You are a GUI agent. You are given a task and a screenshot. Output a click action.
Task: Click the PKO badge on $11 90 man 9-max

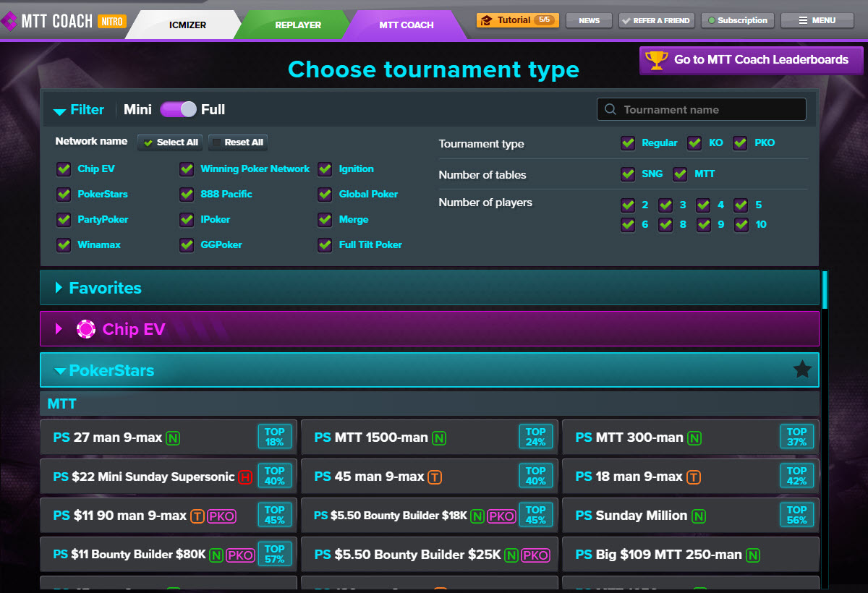pyautogui.click(x=221, y=516)
